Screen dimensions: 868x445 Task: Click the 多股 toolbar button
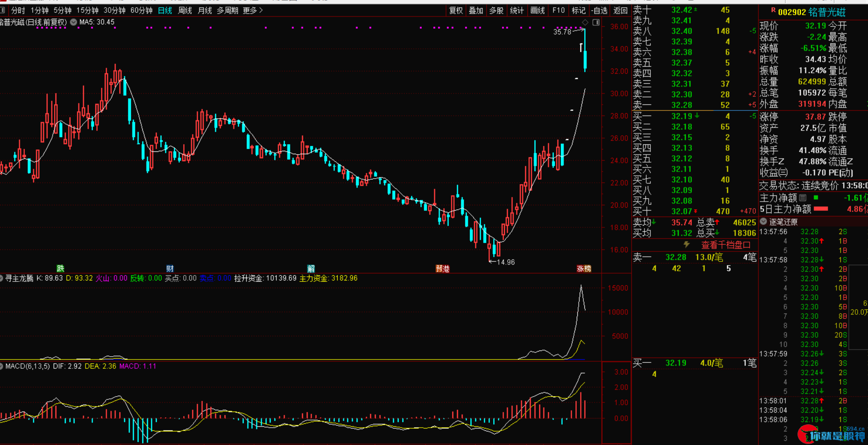(496, 10)
